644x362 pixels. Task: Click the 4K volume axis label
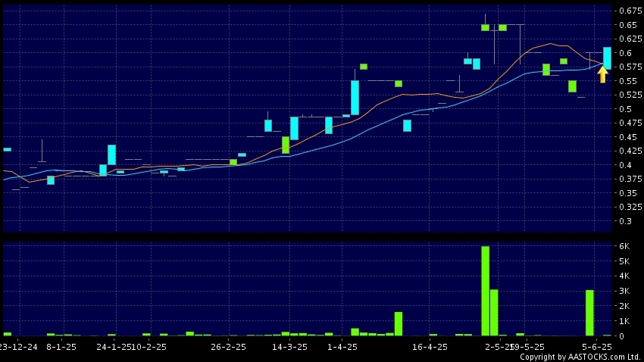(x=624, y=276)
